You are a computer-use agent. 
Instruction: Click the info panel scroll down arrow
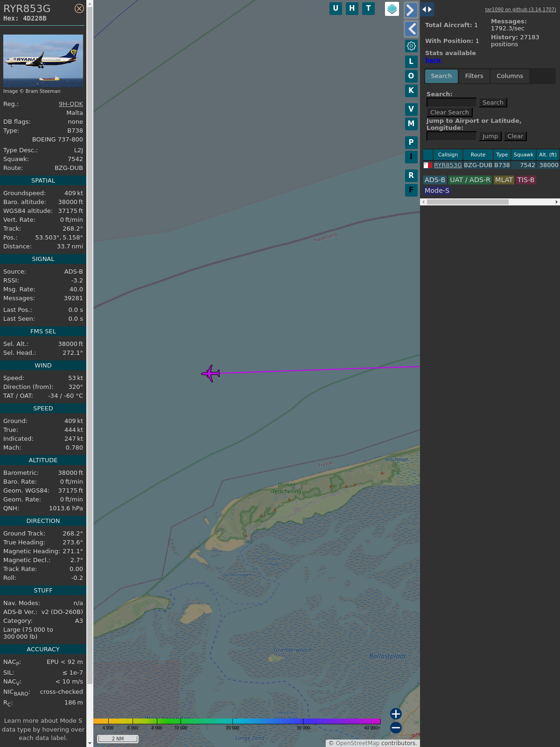(x=90, y=743)
